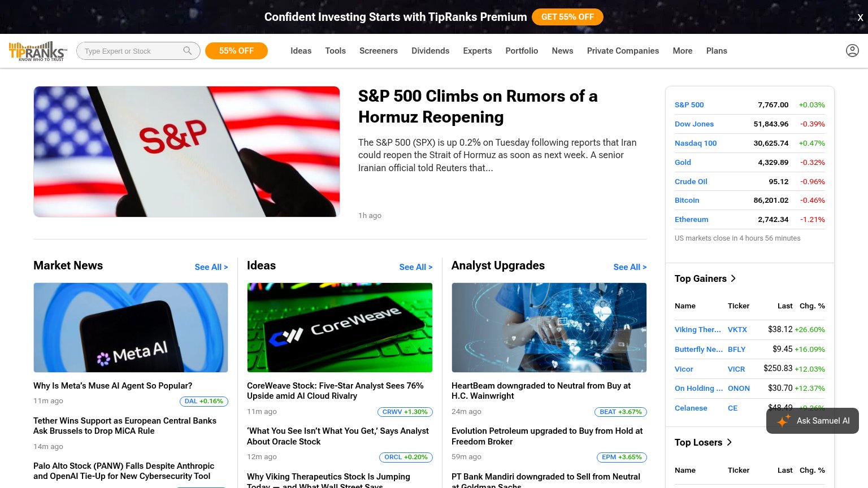Screen dimensions: 868x488
Task: Read Tether Wins Support article
Action: pyautogui.click(x=125, y=426)
